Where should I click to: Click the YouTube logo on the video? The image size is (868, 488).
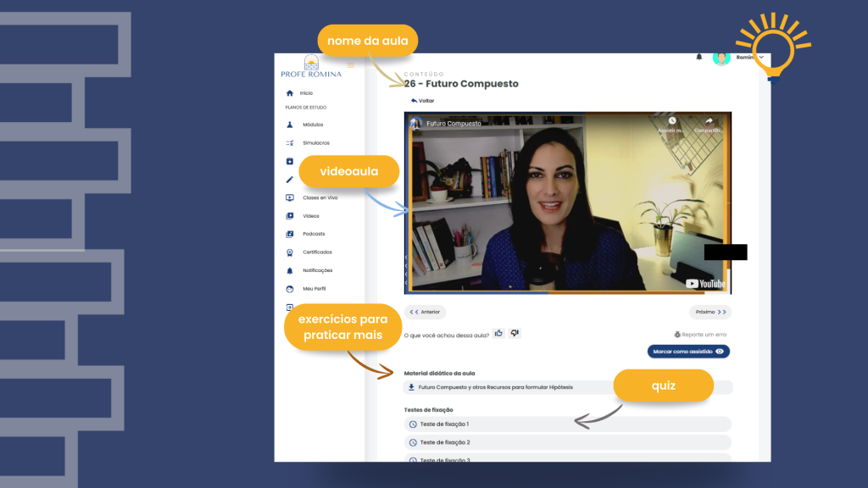(x=706, y=284)
